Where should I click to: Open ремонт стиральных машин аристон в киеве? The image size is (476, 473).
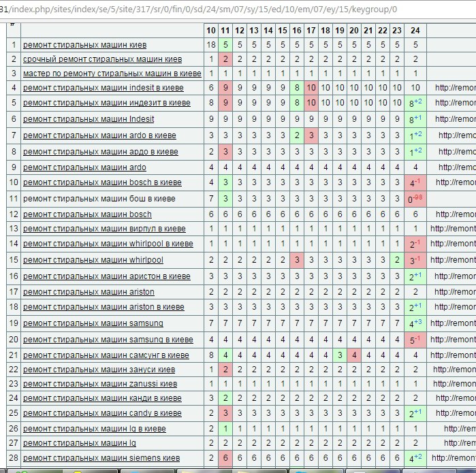(x=106, y=276)
